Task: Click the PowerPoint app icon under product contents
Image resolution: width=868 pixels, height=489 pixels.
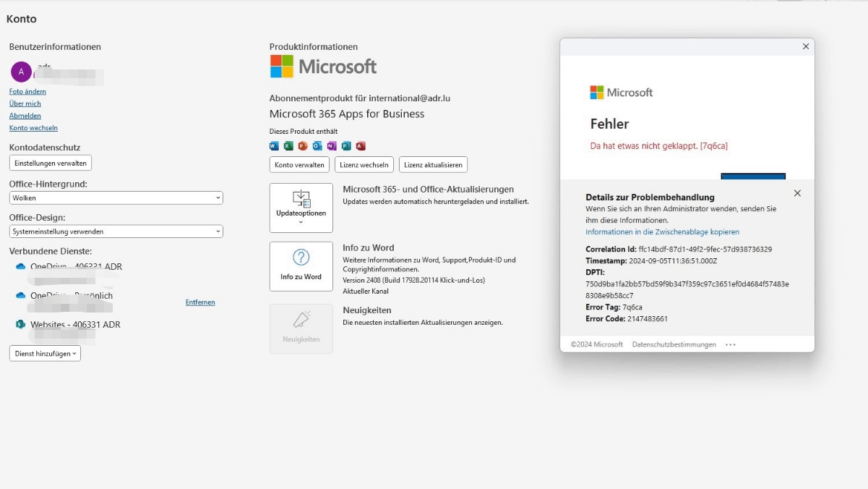Action: (x=303, y=146)
